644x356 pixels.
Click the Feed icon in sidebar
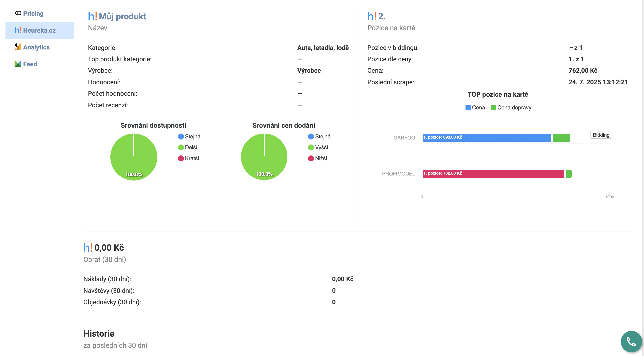click(x=18, y=64)
